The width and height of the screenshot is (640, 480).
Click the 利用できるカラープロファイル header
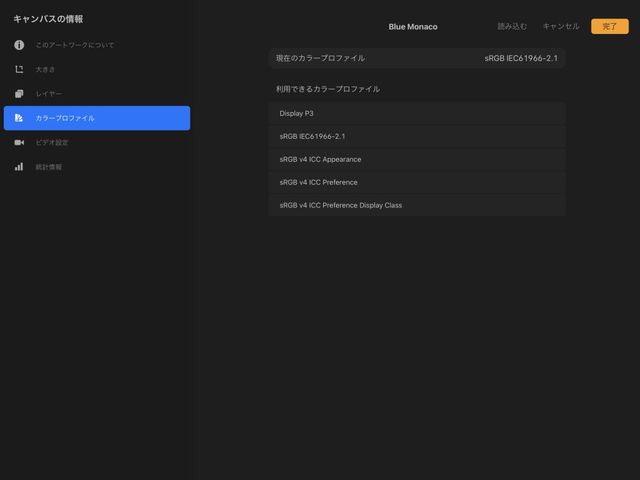pos(328,89)
